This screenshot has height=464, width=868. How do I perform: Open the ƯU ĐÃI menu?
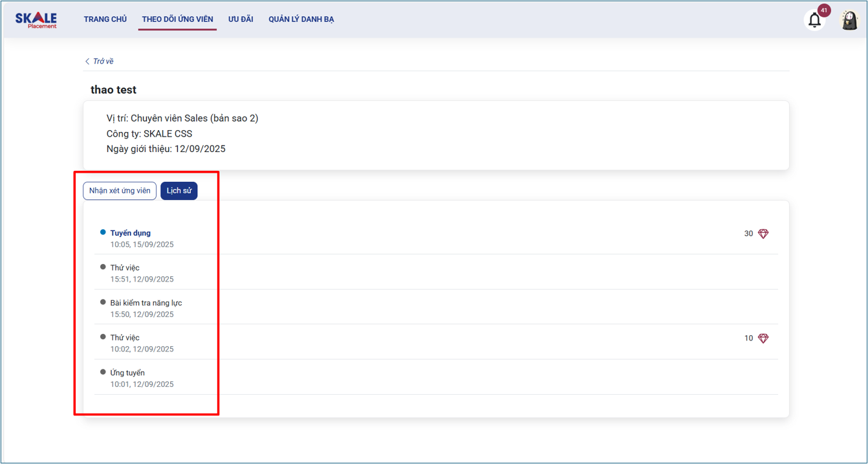pos(241,19)
